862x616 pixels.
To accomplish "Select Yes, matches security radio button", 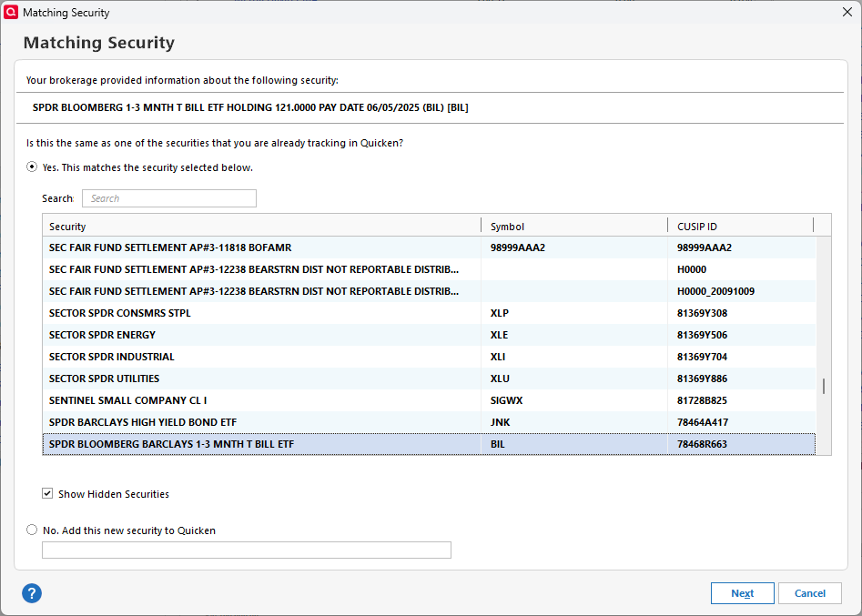I will point(33,167).
